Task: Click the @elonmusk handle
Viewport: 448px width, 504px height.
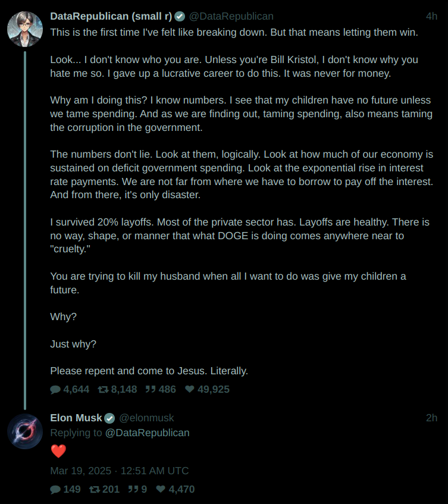Action: (147, 418)
